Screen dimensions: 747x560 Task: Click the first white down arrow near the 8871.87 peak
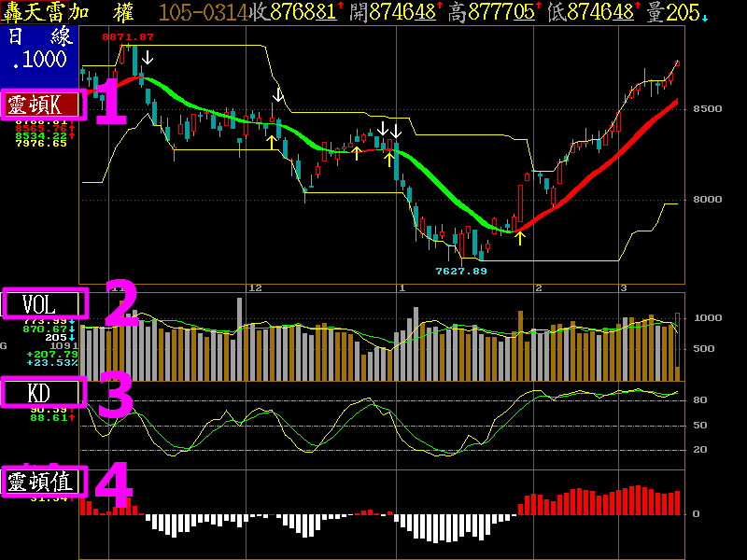148,58
